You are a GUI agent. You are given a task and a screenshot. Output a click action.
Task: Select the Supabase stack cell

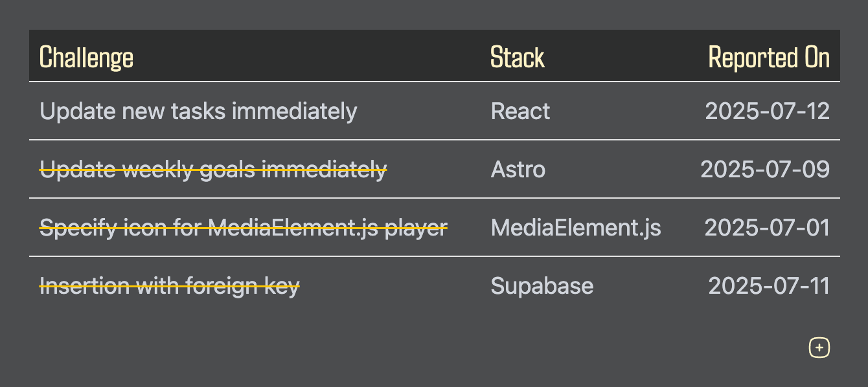(542, 286)
